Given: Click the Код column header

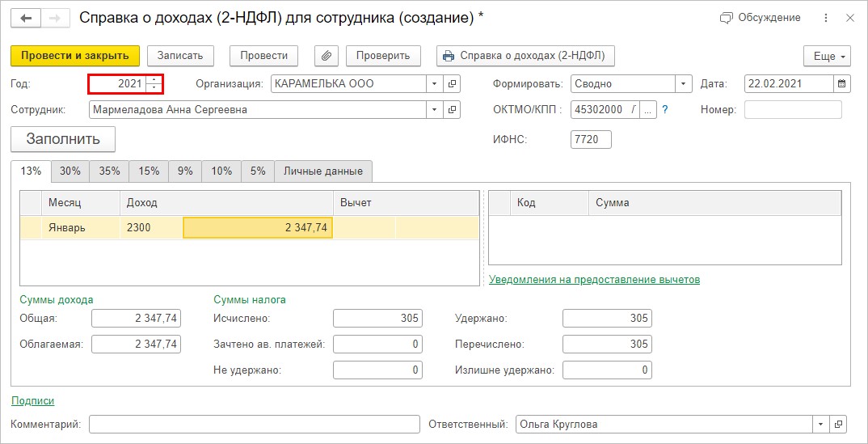Looking at the screenshot, I should 550,203.
